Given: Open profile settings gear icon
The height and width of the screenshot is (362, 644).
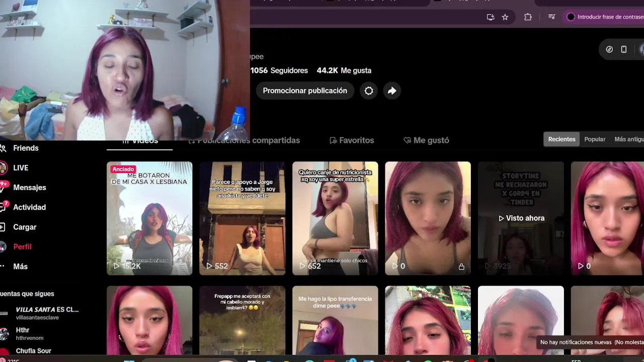Looking at the screenshot, I should 369,90.
